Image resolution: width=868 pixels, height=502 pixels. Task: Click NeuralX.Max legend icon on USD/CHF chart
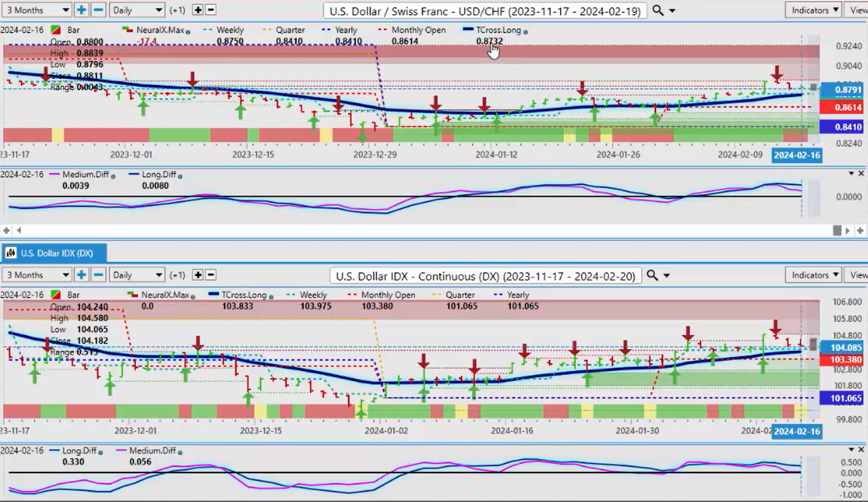128,29
